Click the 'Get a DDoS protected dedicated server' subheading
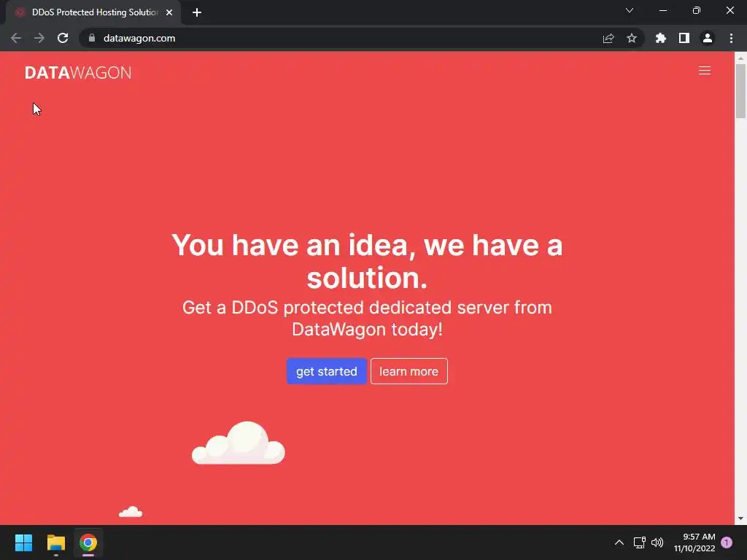The height and width of the screenshot is (560, 747). point(367,318)
